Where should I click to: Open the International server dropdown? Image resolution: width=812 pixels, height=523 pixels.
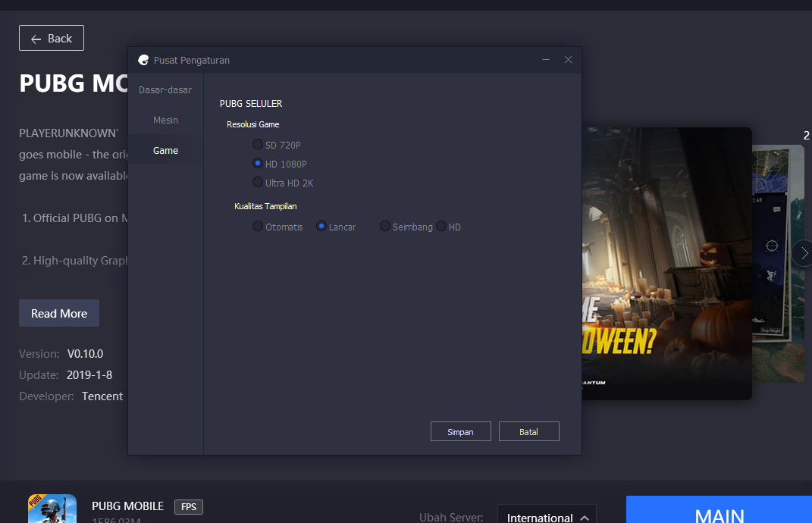[x=547, y=515]
